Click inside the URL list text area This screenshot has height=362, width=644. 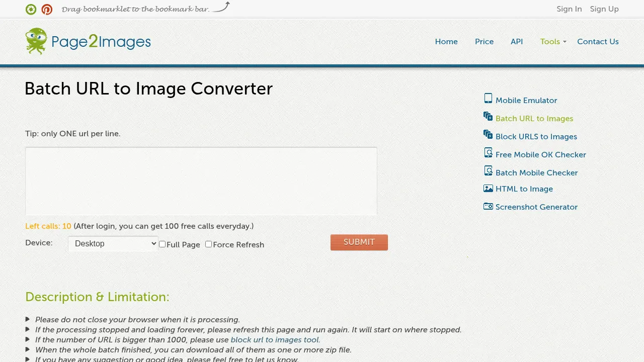click(x=201, y=181)
